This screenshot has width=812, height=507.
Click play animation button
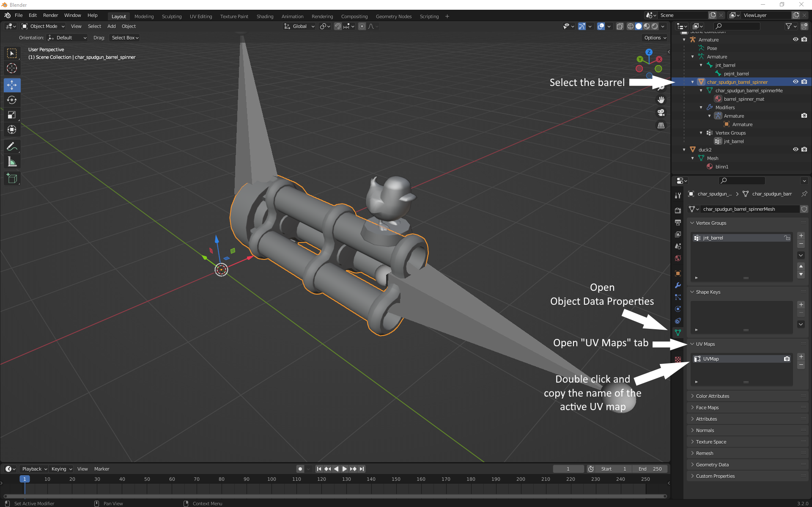(344, 469)
